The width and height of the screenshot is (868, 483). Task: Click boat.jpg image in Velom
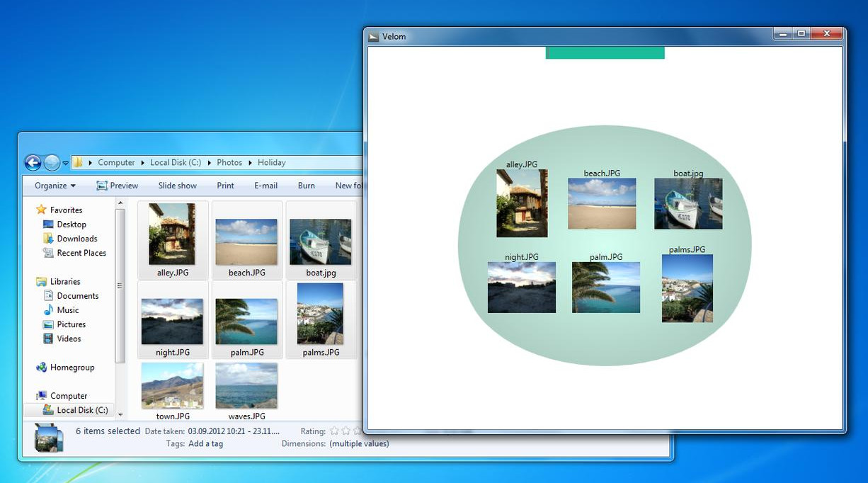(688, 204)
